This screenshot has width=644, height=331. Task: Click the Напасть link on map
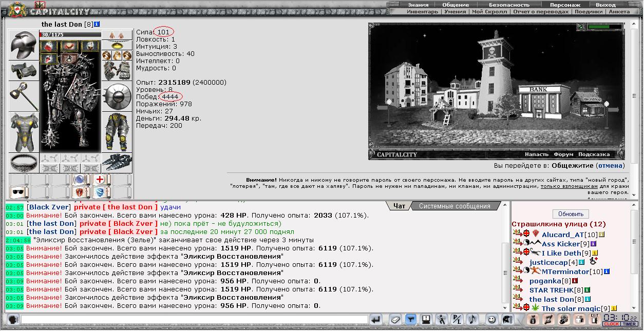point(537,154)
